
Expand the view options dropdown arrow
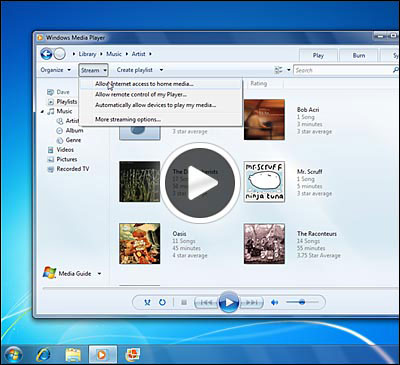(289, 70)
